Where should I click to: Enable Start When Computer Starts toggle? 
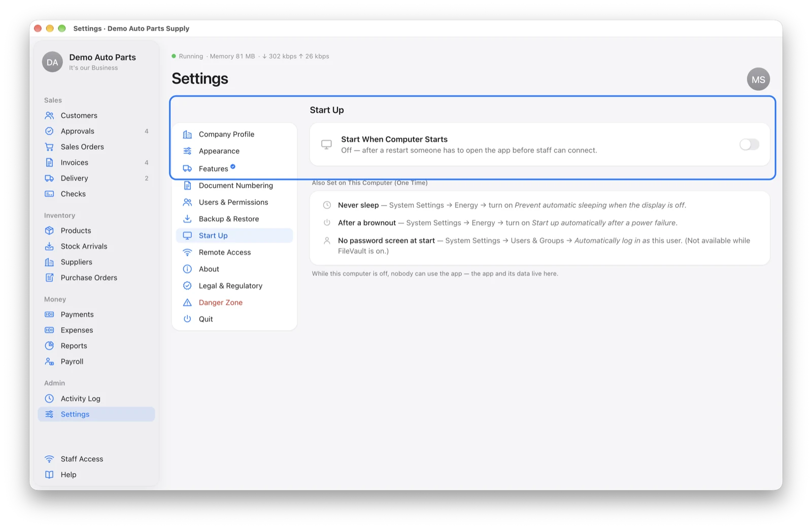(x=749, y=145)
